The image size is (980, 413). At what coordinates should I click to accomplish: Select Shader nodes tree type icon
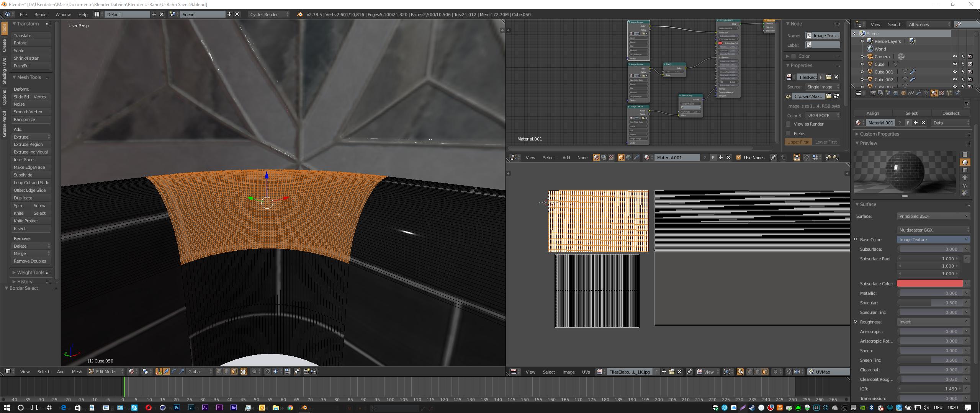tap(596, 157)
